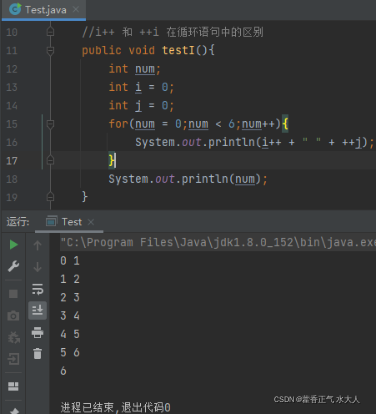Image resolution: width=376 pixels, height=414 pixels.
Task: Stop the running process square button
Action: click(13, 294)
